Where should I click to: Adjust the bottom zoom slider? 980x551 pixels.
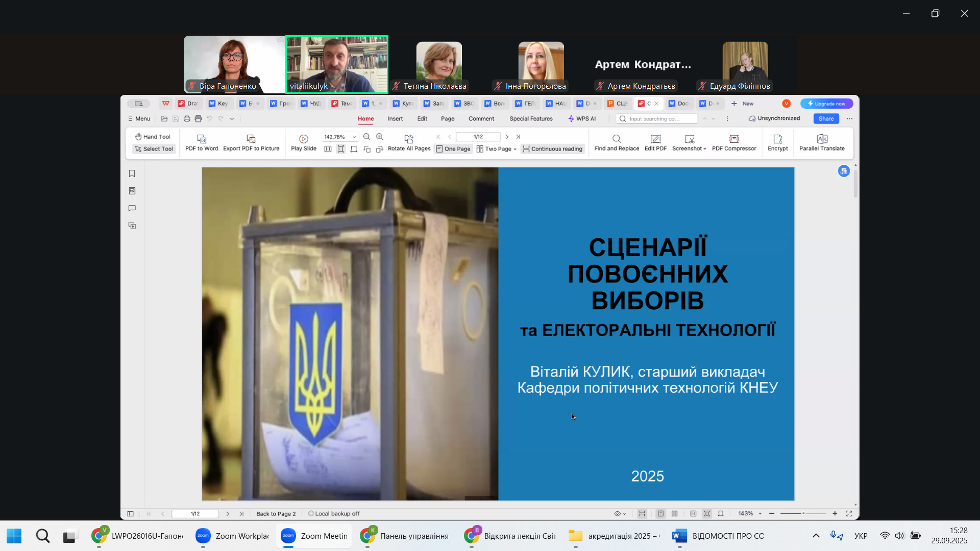(x=803, y=513)
